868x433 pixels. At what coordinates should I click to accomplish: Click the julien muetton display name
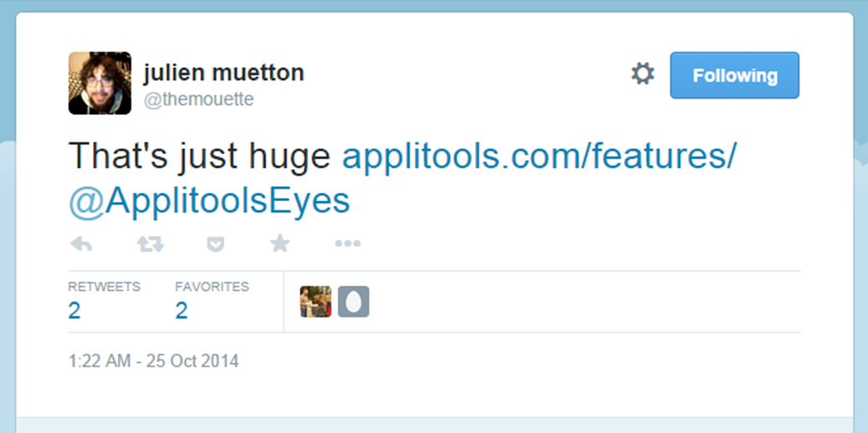(223, 73)
